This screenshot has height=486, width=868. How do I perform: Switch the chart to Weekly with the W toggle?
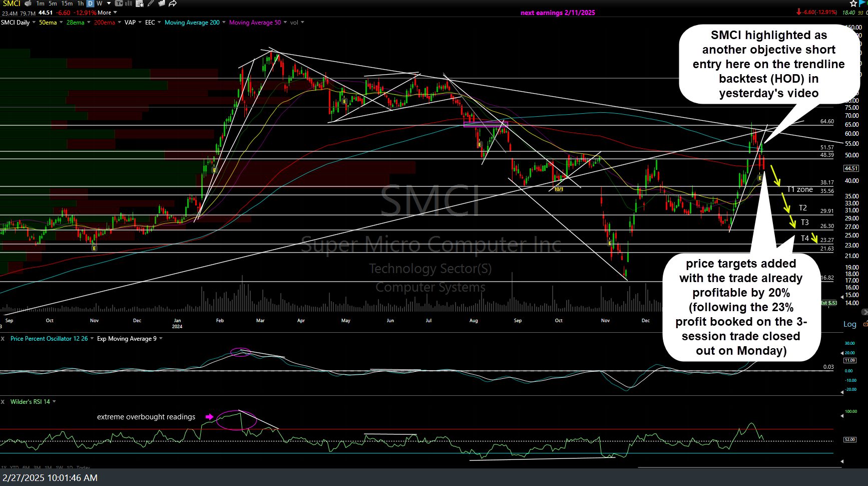pos(99,4)
